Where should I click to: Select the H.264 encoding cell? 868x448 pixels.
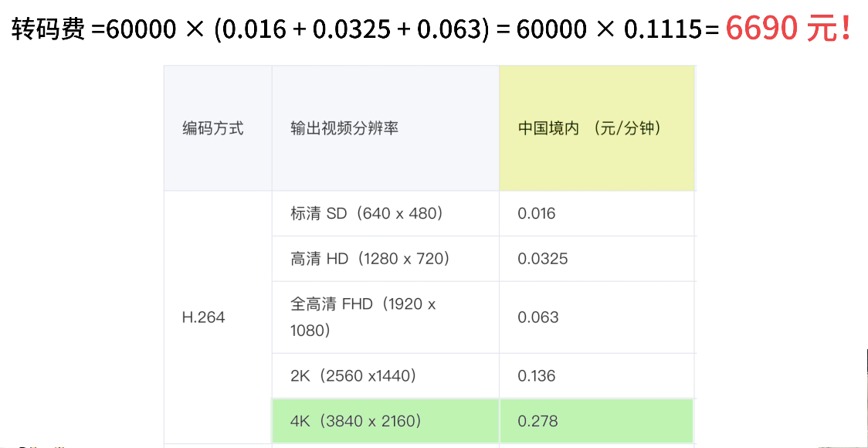click(x=204, y=317)
